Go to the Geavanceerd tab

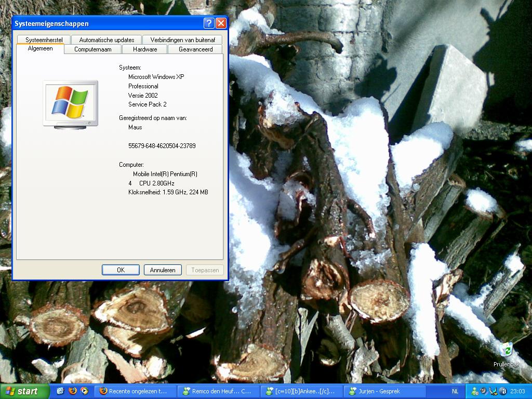[195, 49]
